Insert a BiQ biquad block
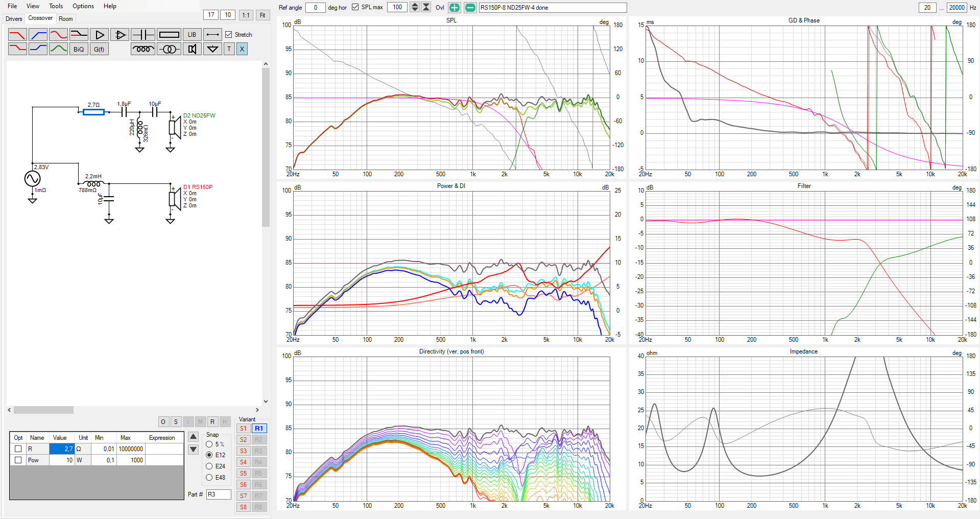The width and height of the screenshot is (980, 519). pyautogui.click(x=79, y=49)
